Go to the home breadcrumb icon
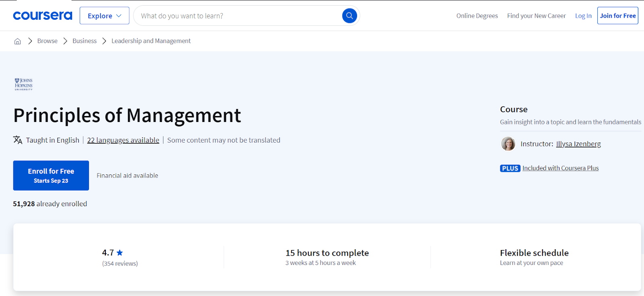Image resolution: width=644 pixels, height=296 pixels. pyautogui.click(x=18, y=41)
